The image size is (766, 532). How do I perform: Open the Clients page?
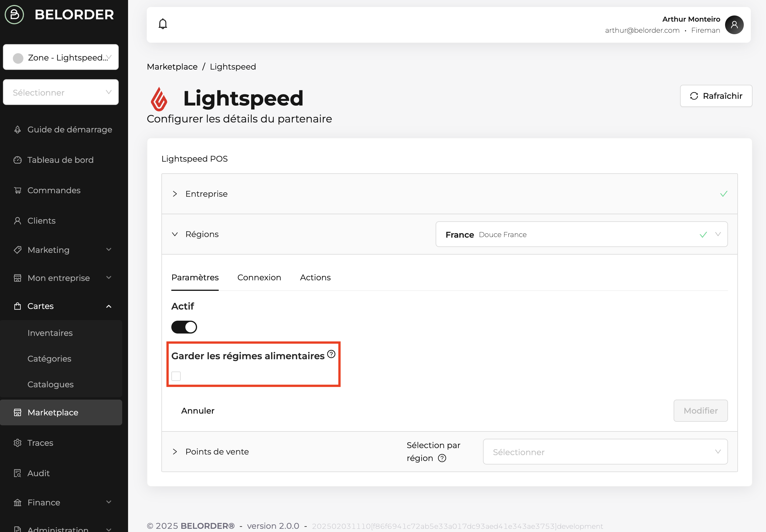click(61, 221)
